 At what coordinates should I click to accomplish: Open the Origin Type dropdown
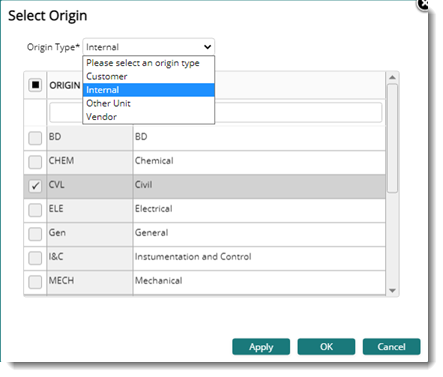148,47
